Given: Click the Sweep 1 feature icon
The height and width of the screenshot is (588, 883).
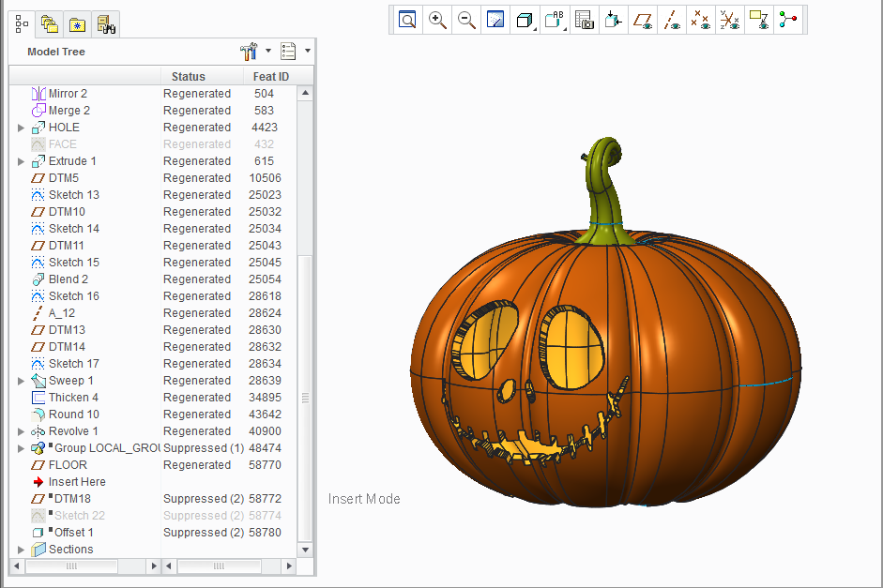Looking at the screenshot, I should coord(38,381).
